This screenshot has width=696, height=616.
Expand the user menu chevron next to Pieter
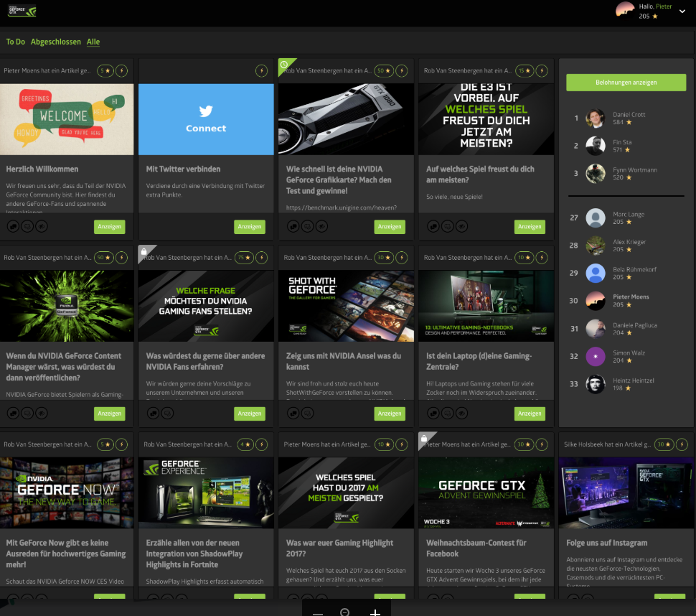[682, 11]
